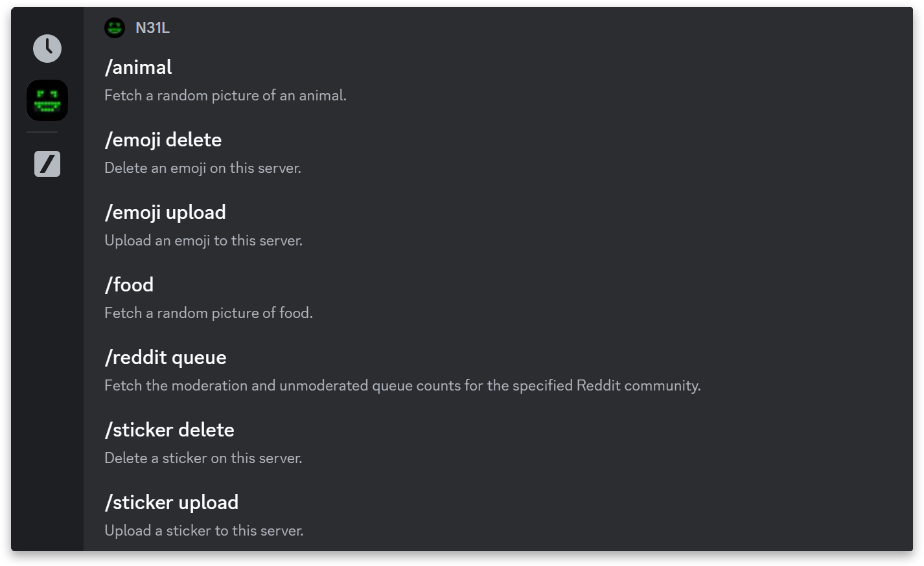Click 'Fetch a random picture of food' description

click(209, 313)
